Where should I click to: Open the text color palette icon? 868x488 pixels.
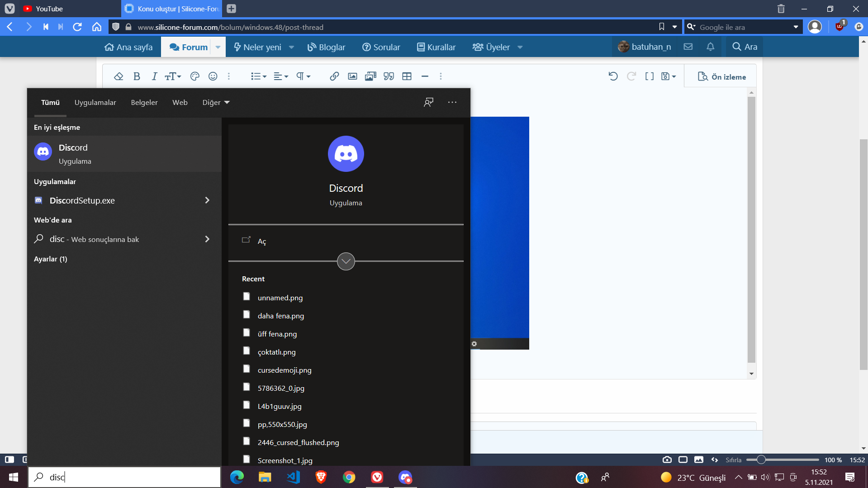tap(195, 76)
